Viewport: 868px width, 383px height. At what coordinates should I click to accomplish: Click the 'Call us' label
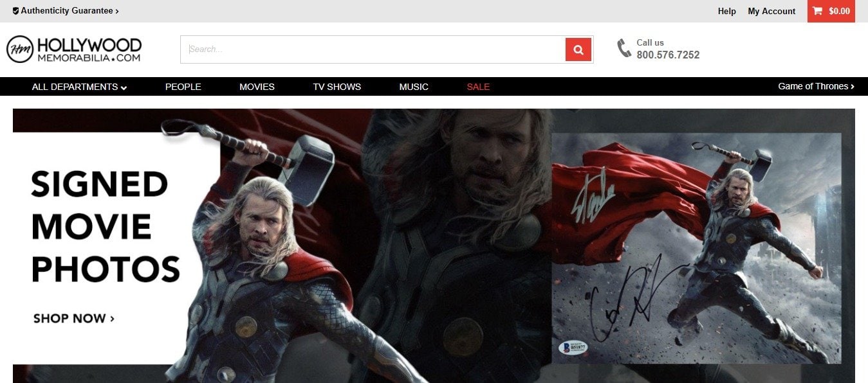[x=650, y=42]
